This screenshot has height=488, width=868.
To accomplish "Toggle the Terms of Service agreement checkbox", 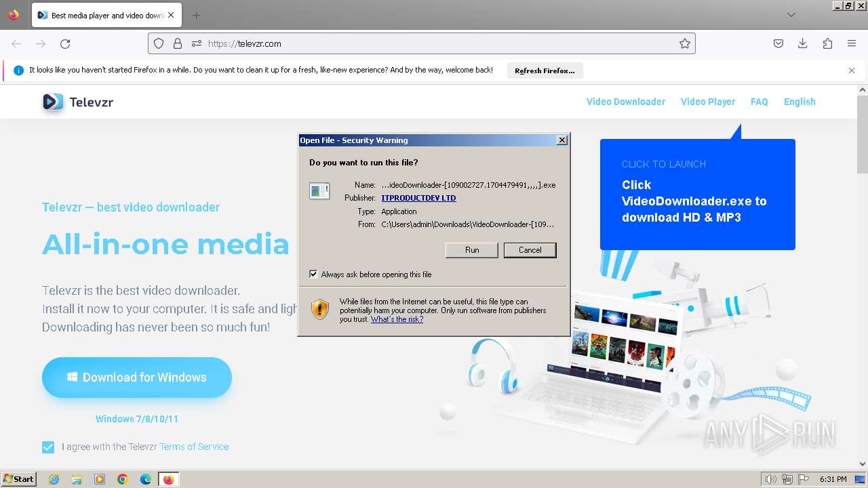I will pos(48,447).
